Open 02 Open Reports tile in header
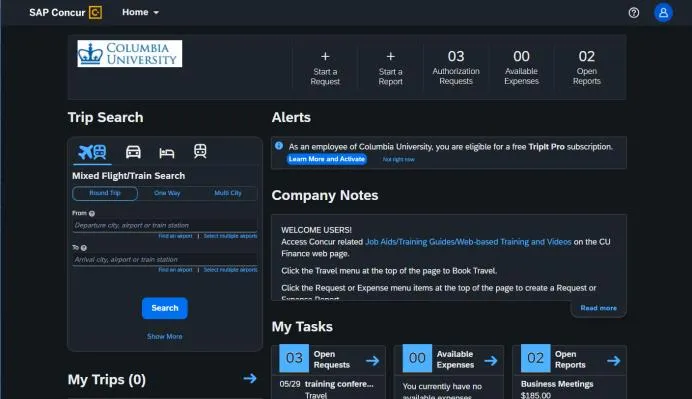 587,67
